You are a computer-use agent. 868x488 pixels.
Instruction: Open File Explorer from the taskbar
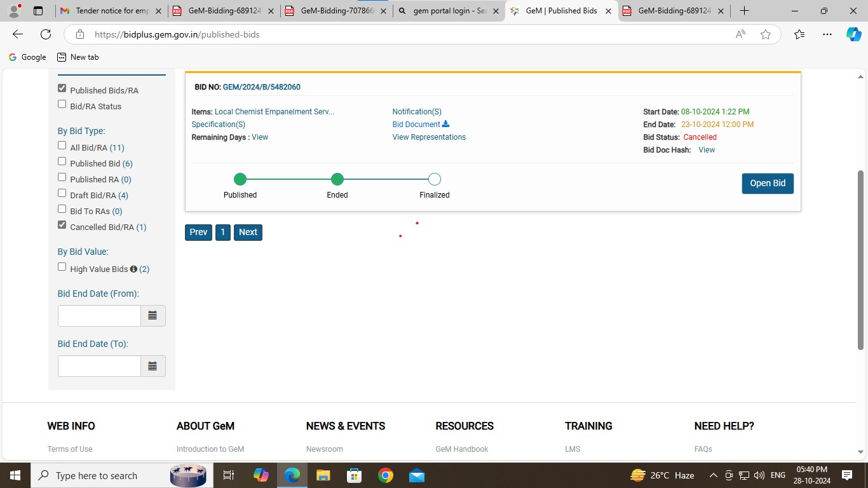point(323,475)
